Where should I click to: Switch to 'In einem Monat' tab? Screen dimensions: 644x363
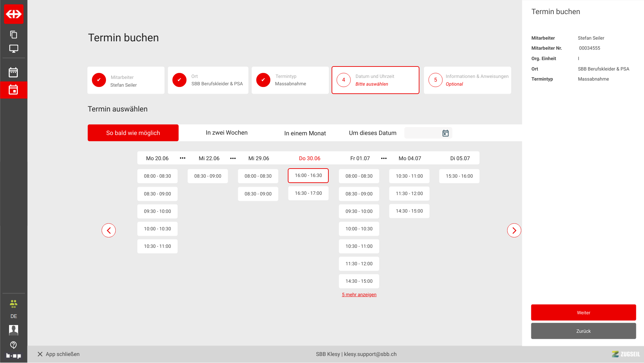point(305,133)
